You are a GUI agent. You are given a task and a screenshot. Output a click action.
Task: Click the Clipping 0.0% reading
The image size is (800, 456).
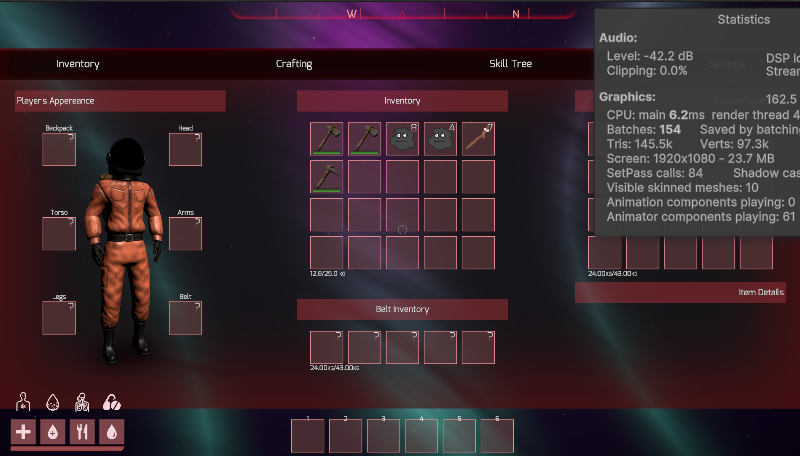646,71
